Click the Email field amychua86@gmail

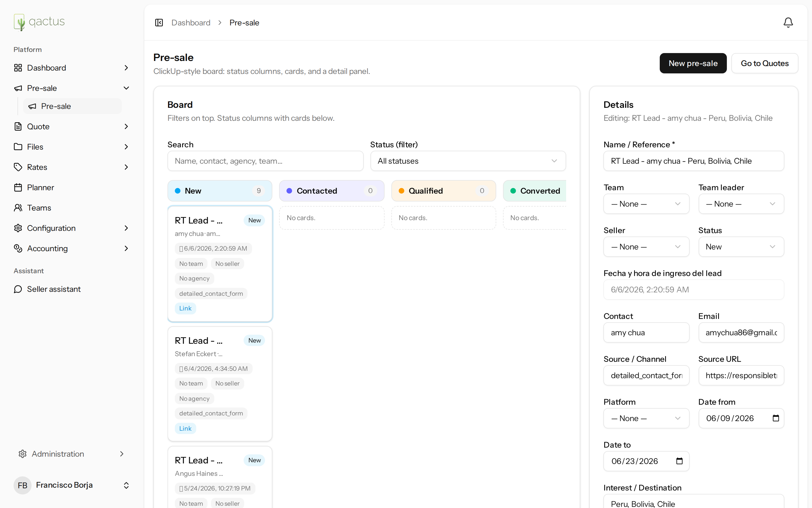[741, 333]
